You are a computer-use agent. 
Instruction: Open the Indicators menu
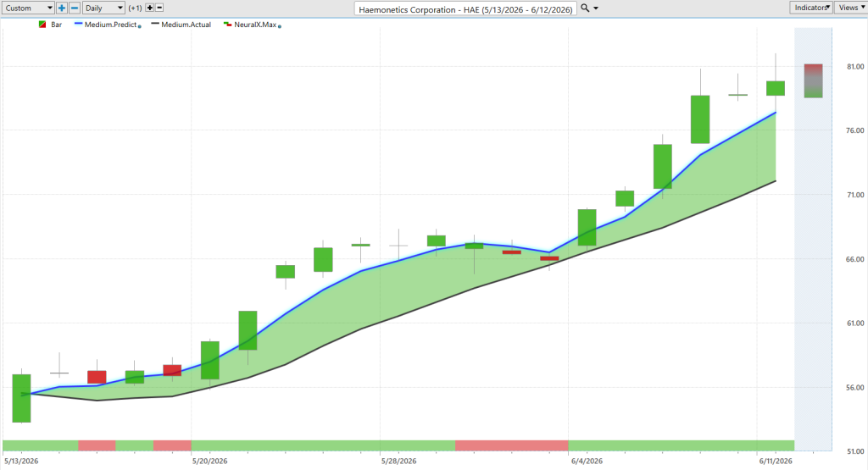pos(811,7)
